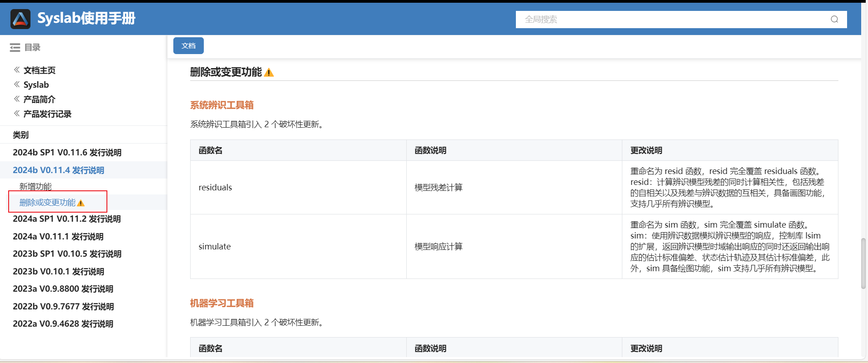The height and width of the screenshot is (363, 868).
Task: Click the back chevron beside Syslab
Action: pos(17,85)
